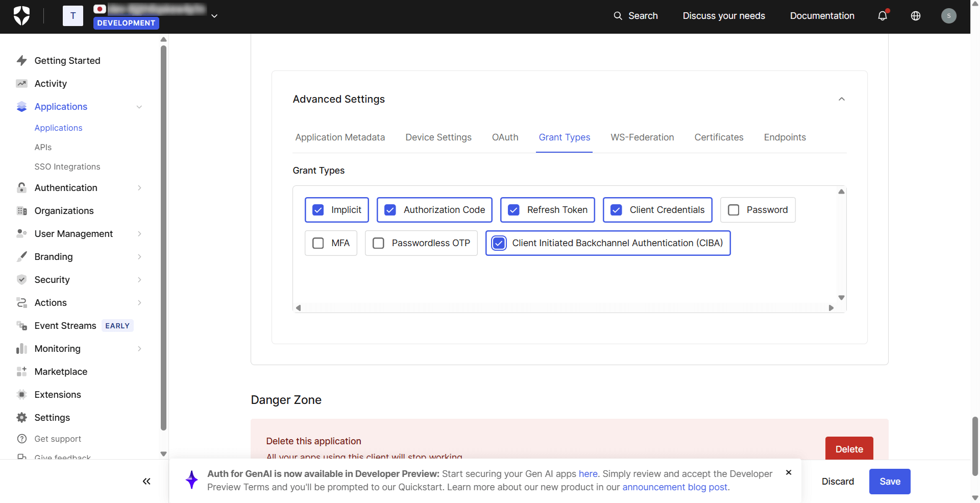Open the notifications bell
Image resolution: width=980 pixels, height=503 pixels.
(x=882, y=16)
